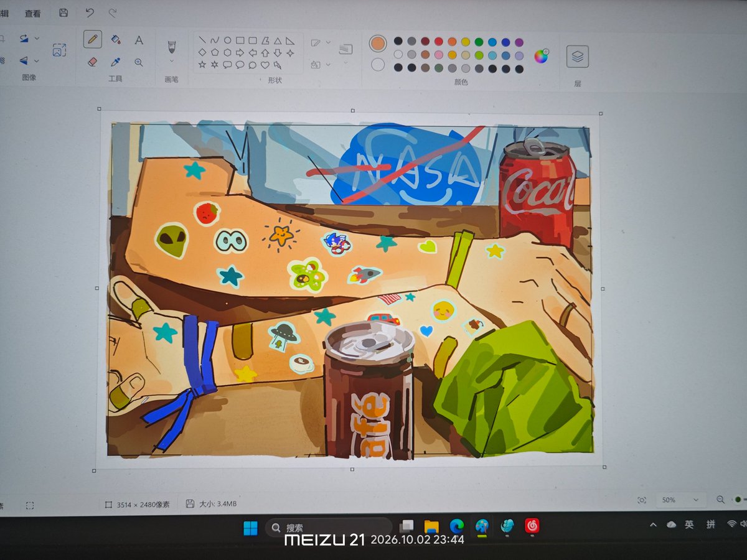Expand the brush type dropdown arrow
Image resolution: width=747 pixels, height=560 pixels.
coord(172,61)
